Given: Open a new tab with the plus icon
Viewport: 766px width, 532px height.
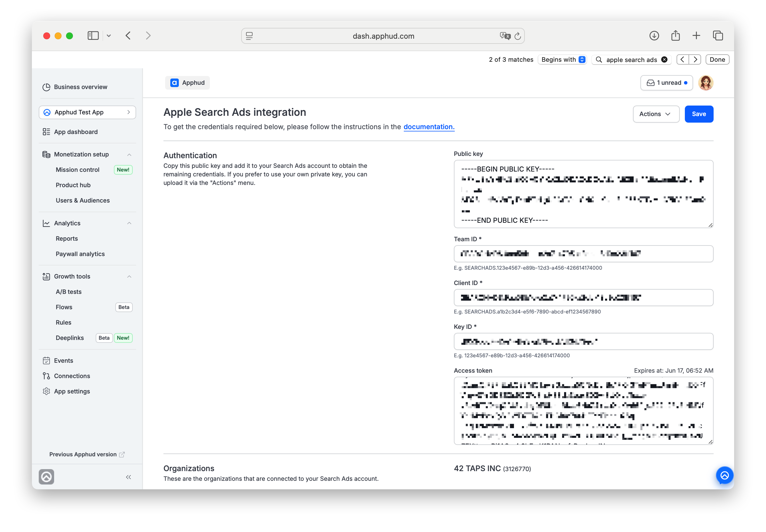Looking at the screenshot, I should [x=696, y=36].
